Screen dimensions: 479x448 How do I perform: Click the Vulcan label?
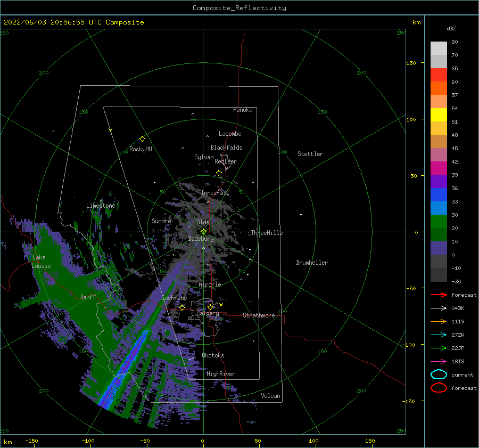(x=271, y=396)
